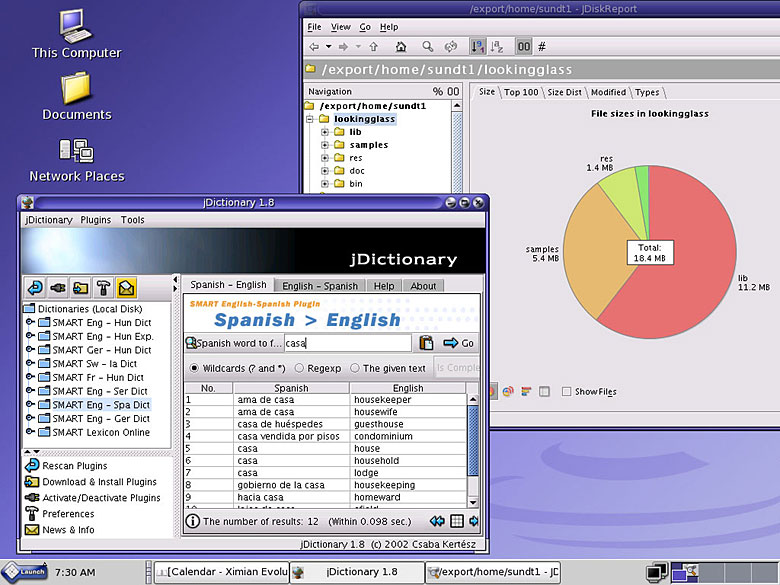Image resolution: width=780 pixels, height=585 pixels.
Task: Select SMART Eng - Spa Dict in tree
Action: [101, 404]
